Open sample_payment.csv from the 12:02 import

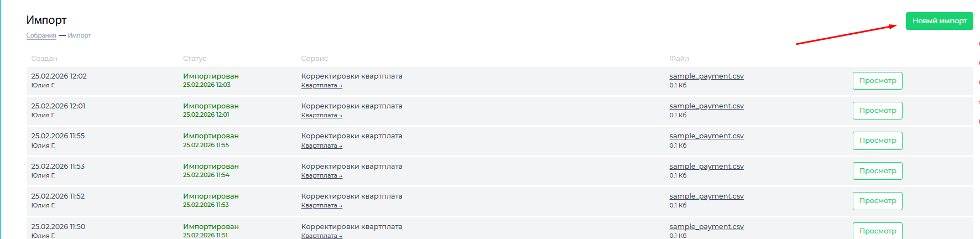coord(706,76)
